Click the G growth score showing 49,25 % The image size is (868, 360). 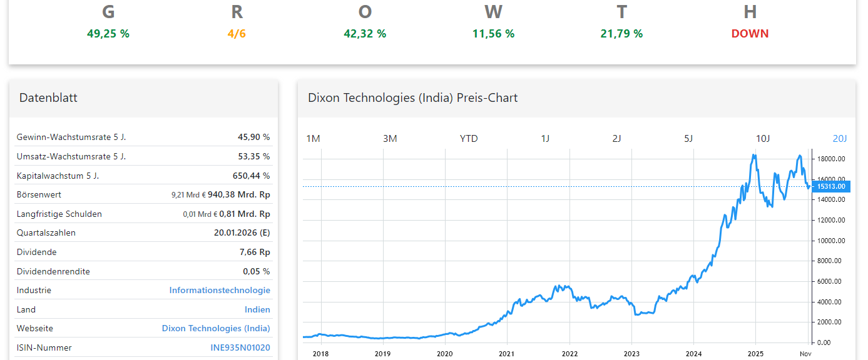coord(108,34)
